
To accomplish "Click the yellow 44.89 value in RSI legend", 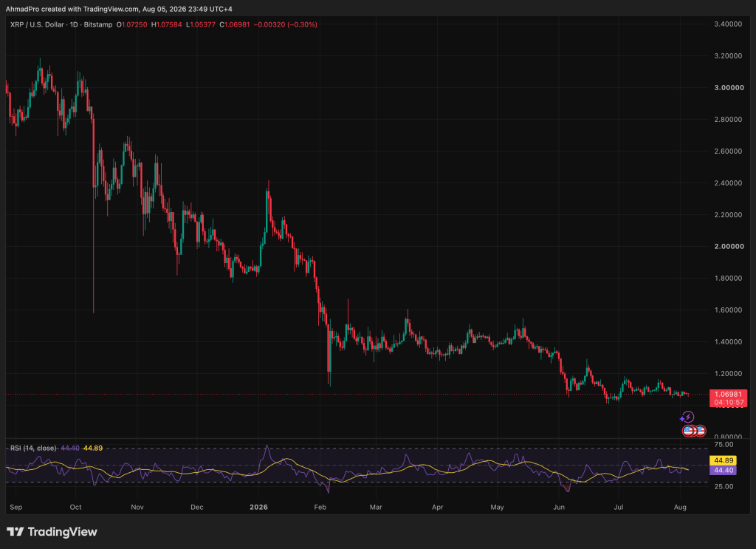I will 93,449.
